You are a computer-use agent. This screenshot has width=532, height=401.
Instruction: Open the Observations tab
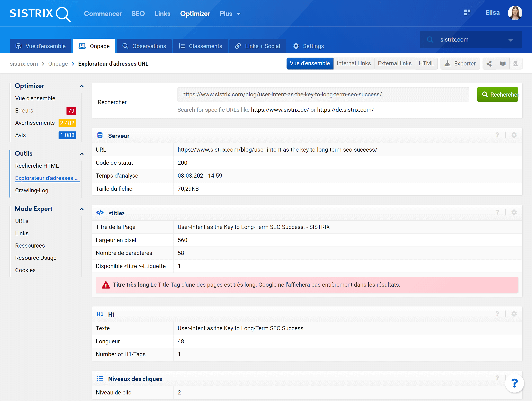pos(144,46)
